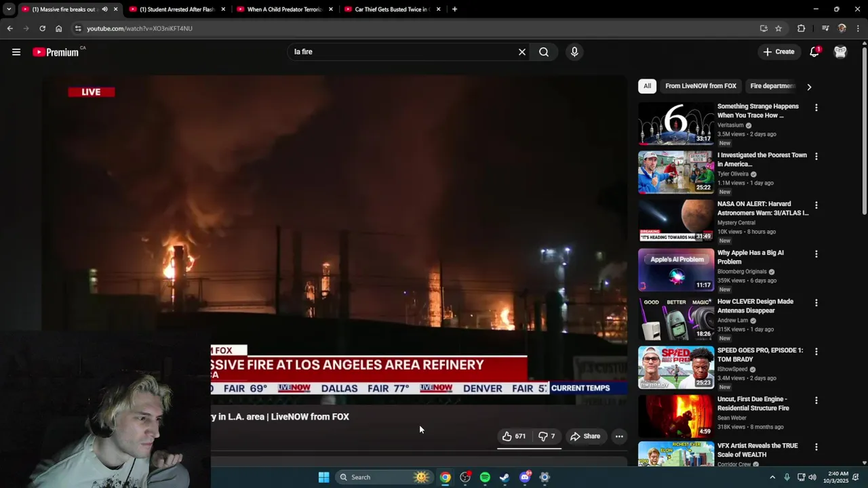Switch to Student Arrested After Flash tab
Viewport: 868px width, 488px height.
click(176, 9)
